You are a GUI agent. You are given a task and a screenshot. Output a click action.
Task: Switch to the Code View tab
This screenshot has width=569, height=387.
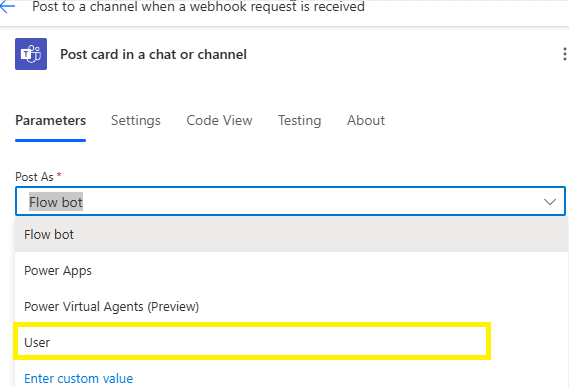click(x=219, y=121)
